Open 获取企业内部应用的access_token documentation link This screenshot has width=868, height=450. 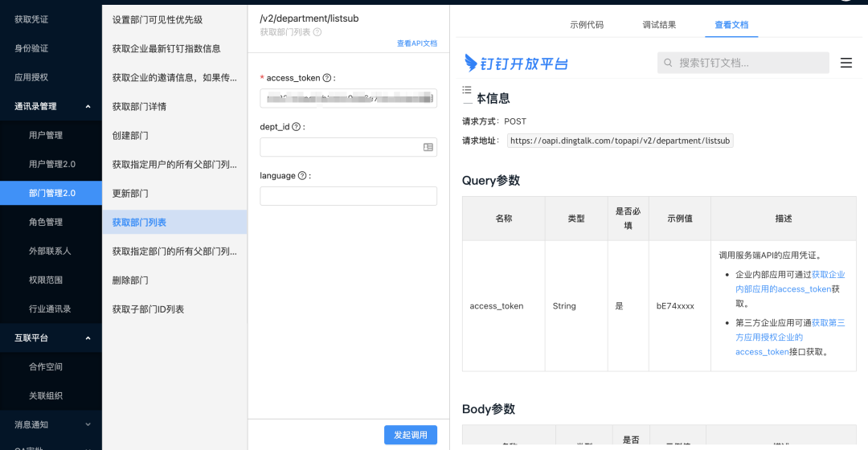(827, 275)
